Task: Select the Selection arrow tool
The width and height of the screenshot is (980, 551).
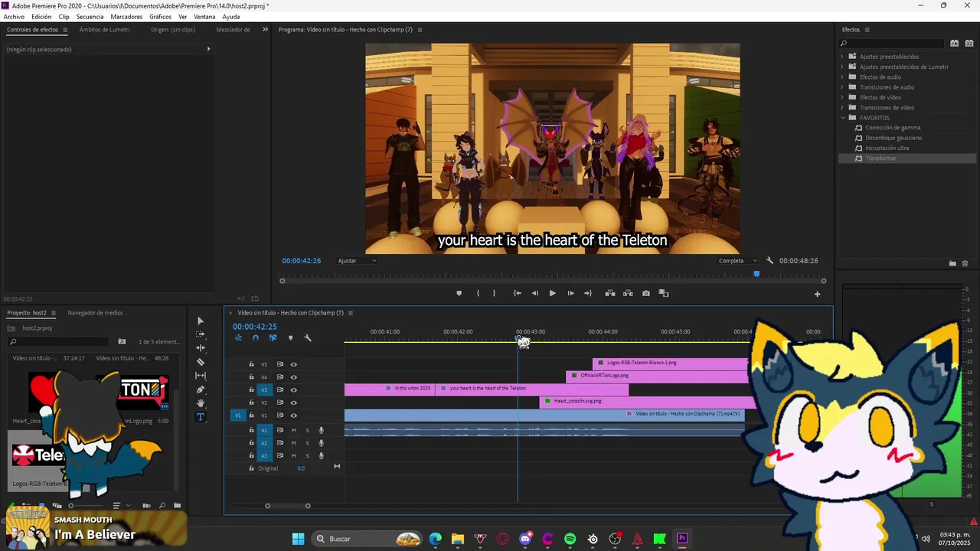Action: click(201, 321)
